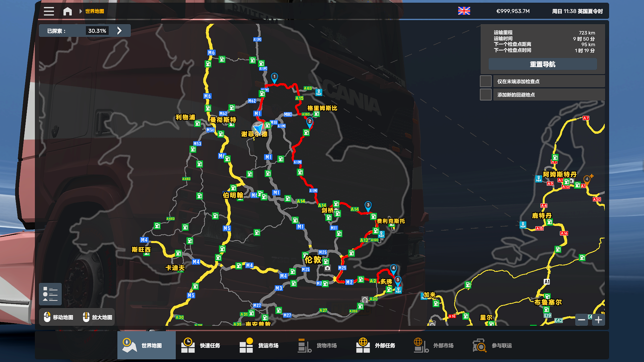Click the explored value 30.31%
644x362 pixels.
tap(97, 31)
